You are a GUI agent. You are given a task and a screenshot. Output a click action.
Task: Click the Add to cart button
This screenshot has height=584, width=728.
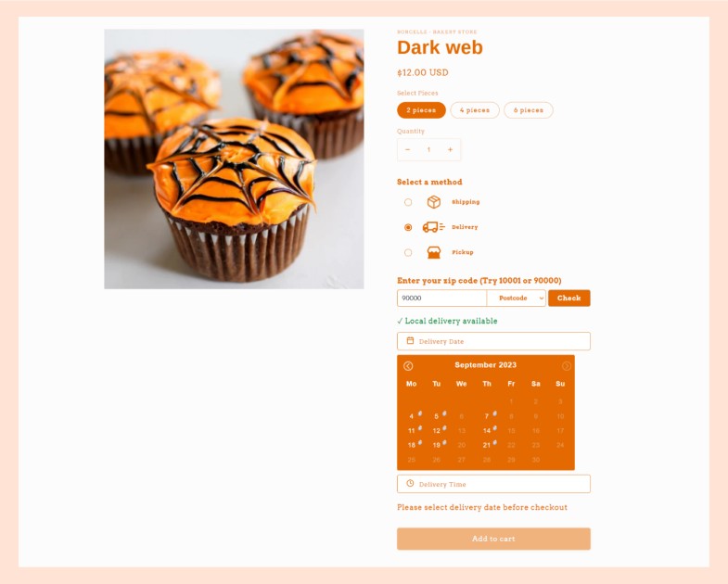493,539
